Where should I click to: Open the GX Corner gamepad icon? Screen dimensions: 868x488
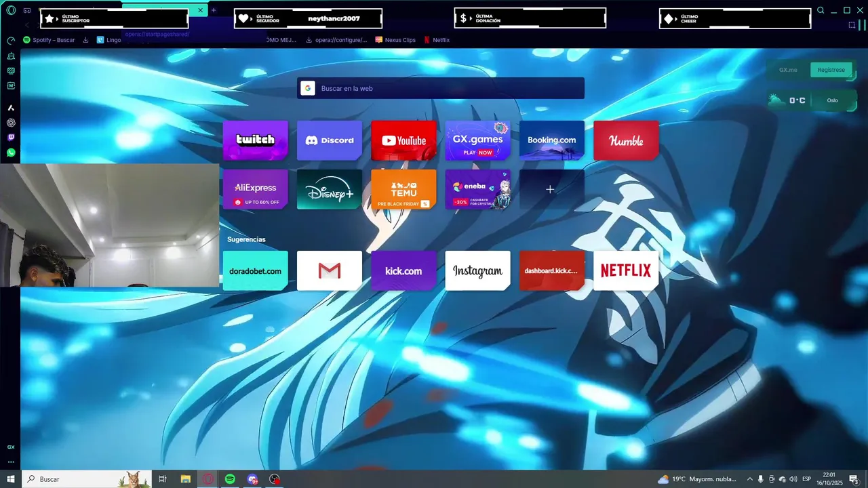27,10
